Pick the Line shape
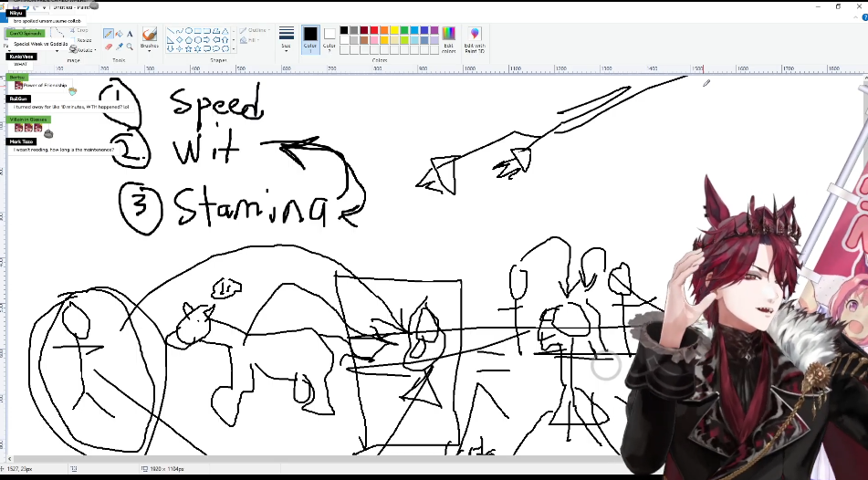This screenshot has width=868, height=480. click(171, 30)
